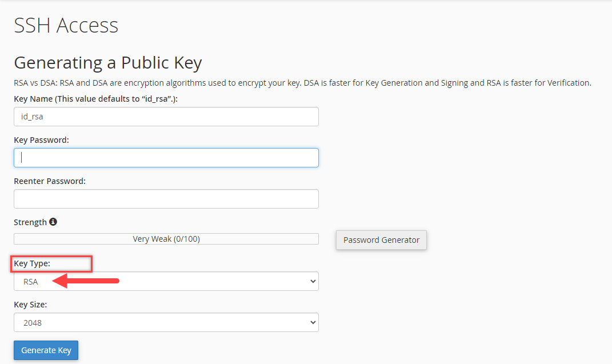Click the info circle next to Strength label

[53, 222]
